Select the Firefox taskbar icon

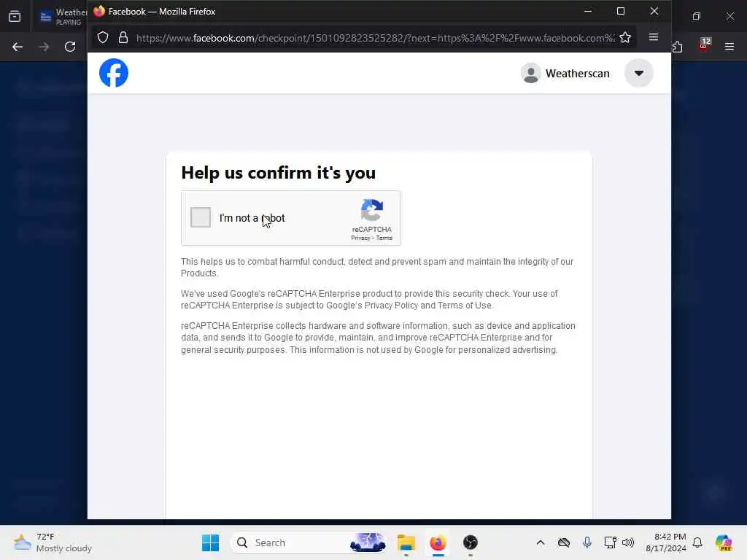click(x=438, y=542)
